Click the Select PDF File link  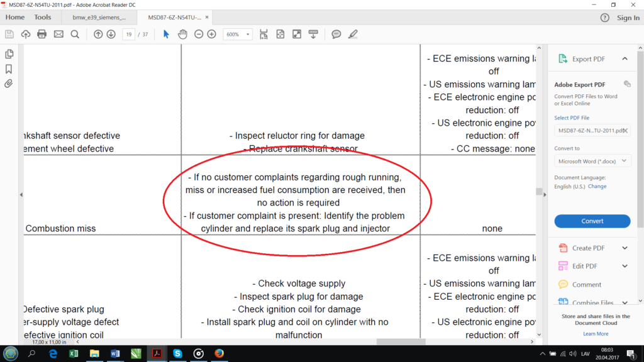[x=571, y=118]
